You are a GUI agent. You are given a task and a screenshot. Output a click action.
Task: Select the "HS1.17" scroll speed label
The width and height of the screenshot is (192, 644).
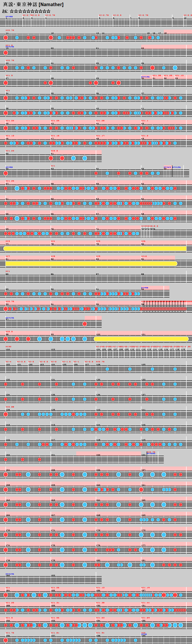[100, 136]
